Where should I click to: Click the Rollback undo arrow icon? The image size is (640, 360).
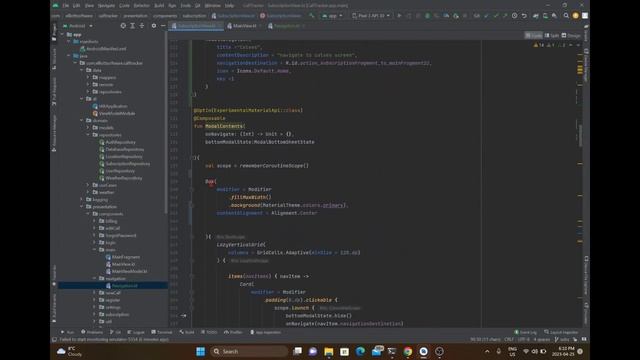tap(524, 16)
